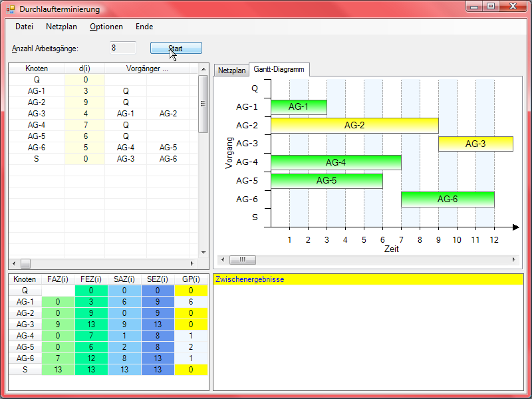
Task: Click the yellow AG-2 Gantt bar
Action: click(x=354, y=125)
